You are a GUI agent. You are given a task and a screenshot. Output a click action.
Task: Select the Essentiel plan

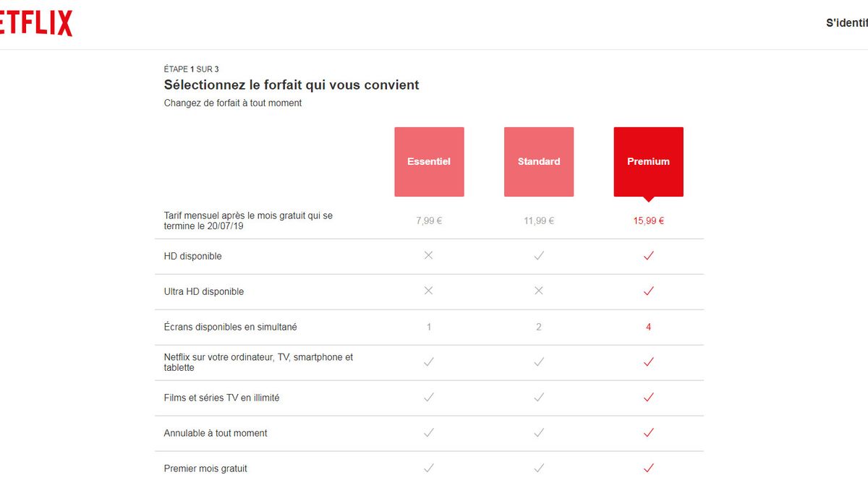428,161
